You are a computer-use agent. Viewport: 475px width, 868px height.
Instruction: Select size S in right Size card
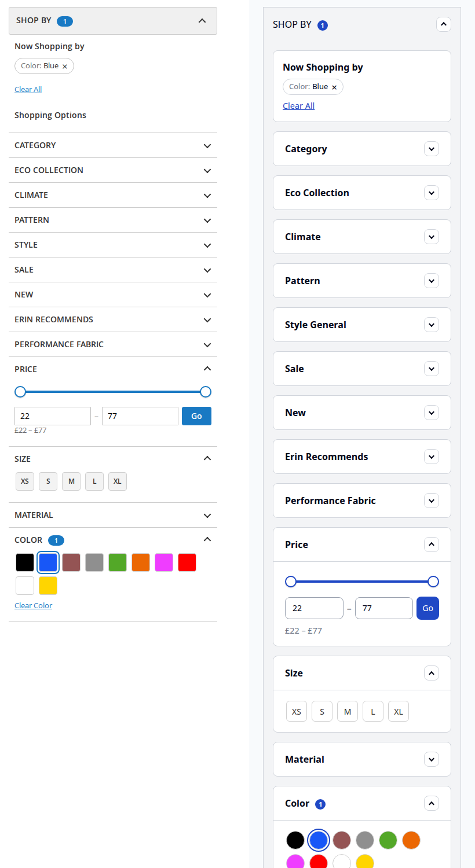point(322,712)
